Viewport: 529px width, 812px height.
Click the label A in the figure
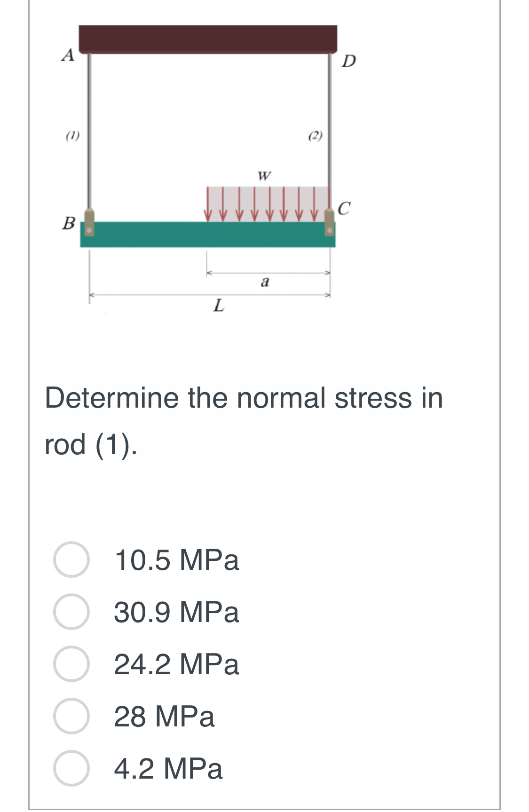[68, 55]
